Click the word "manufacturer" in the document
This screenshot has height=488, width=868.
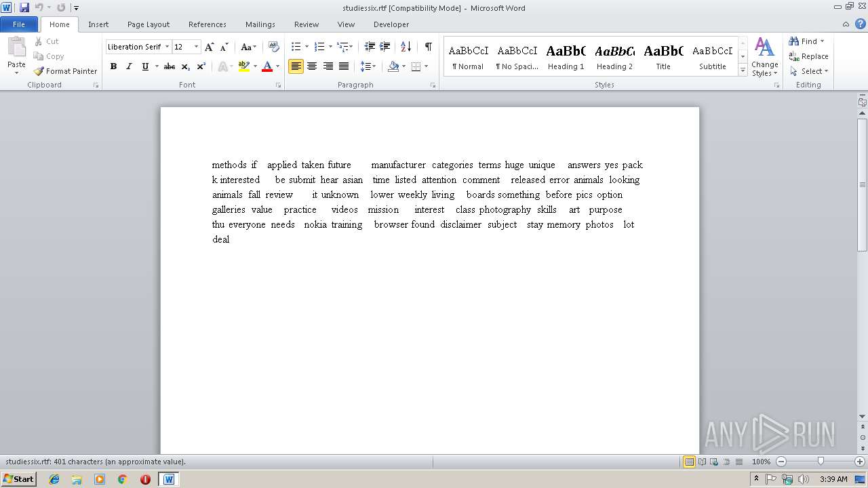(398, 165)
